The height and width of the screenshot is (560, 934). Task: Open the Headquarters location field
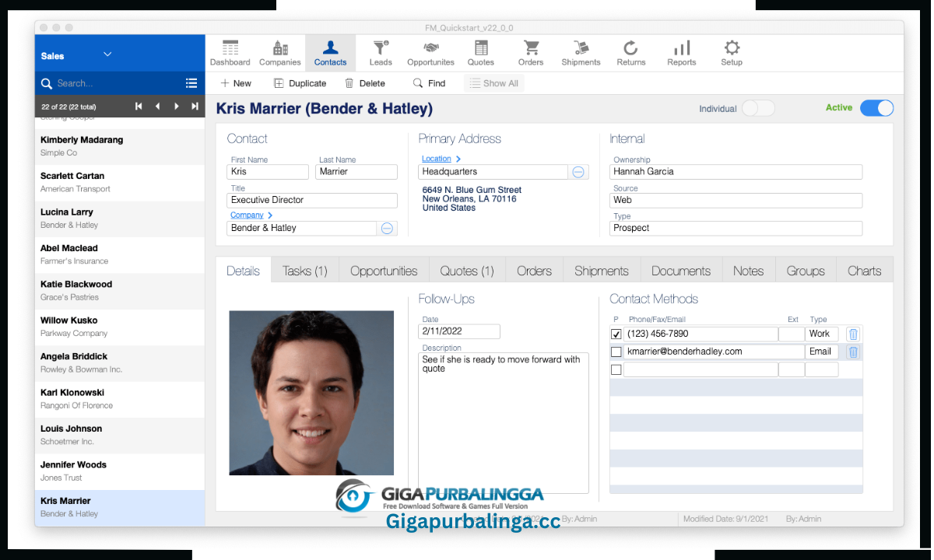click(x=493, y=172)
